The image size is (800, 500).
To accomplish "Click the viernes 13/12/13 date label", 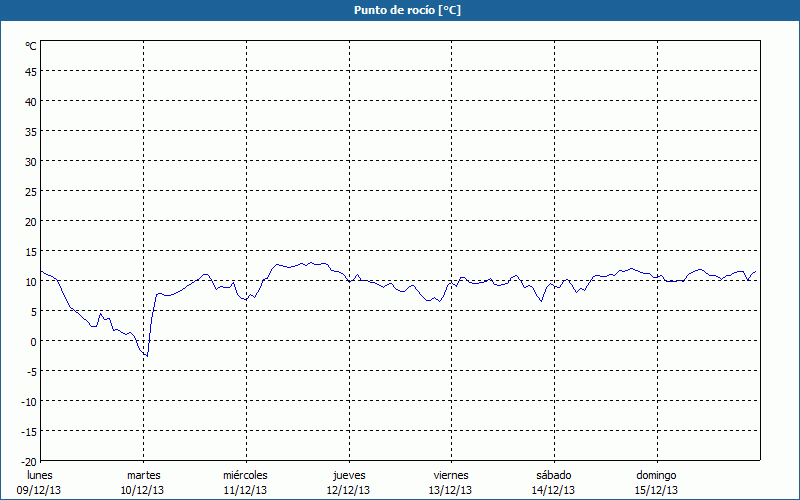I will (x=451, y=482).
